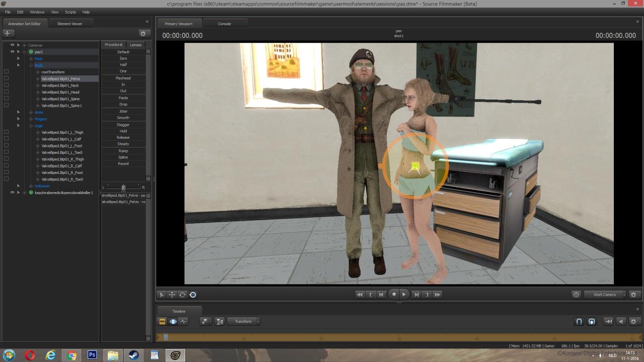
Task: Toggle visibility eye for kazuhirabenedictkazmcdonaldmiller1
Action: point(12,193)
